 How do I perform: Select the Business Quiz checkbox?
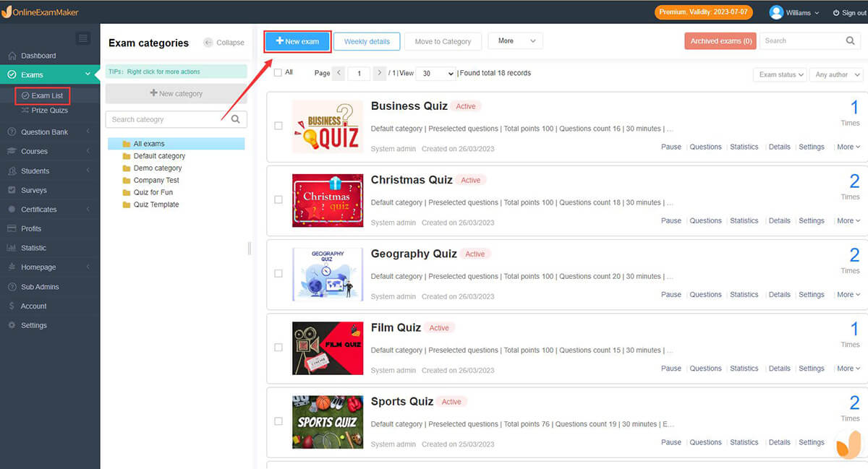pyautogui.click(x=278, y=126)
